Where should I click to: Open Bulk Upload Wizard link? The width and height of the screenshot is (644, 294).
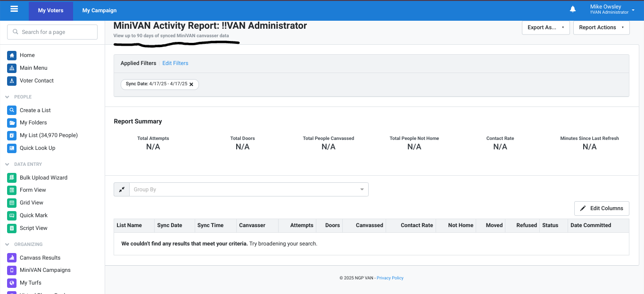click(x=43, y=178)
